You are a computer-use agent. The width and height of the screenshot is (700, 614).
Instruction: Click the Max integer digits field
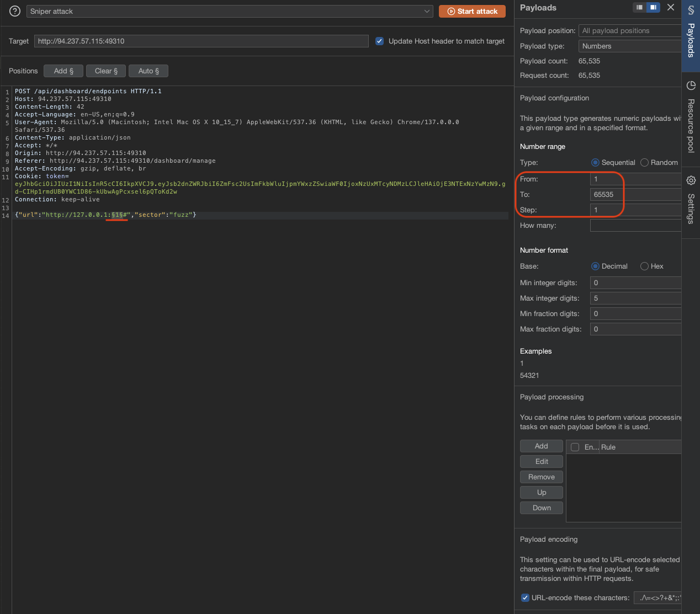tap(635, 298)
